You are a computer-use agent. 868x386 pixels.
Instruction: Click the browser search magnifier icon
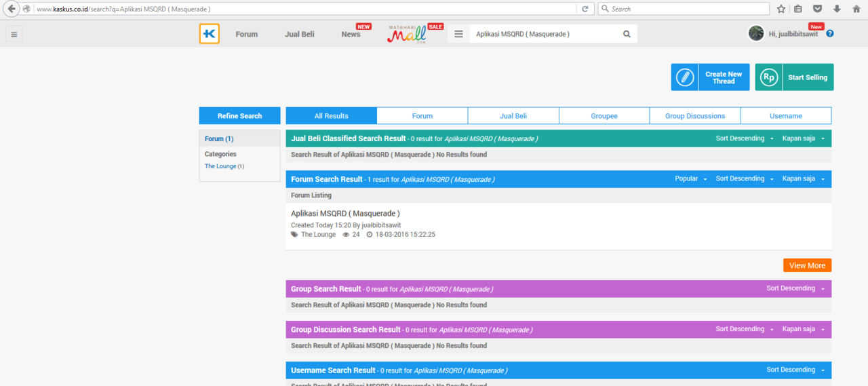[605, 9]
